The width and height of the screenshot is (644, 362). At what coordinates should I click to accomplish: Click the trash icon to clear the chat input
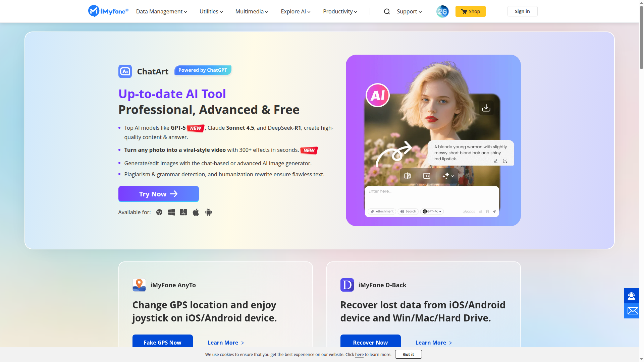(487, 212)
